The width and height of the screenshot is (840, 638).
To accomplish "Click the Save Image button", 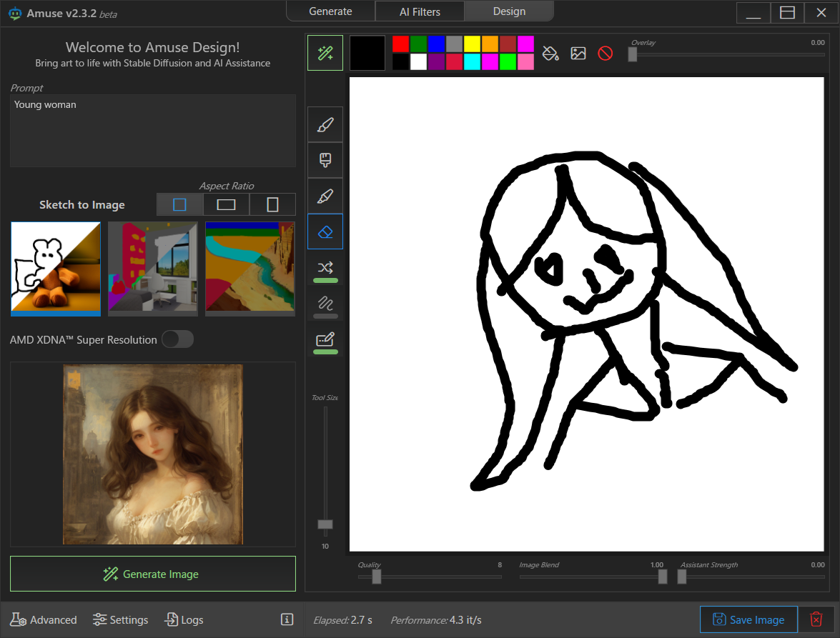I will pyautogui.click(x=748, y=619).
